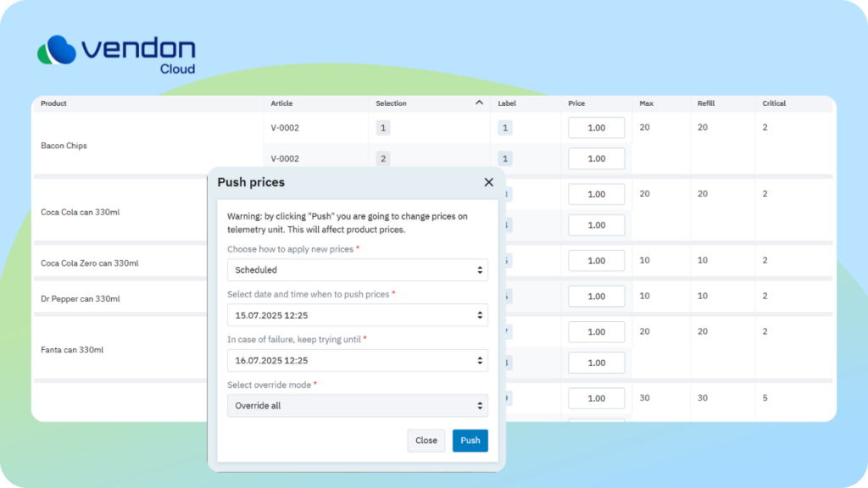Select the Bacon Chips product row

[64, 146]
